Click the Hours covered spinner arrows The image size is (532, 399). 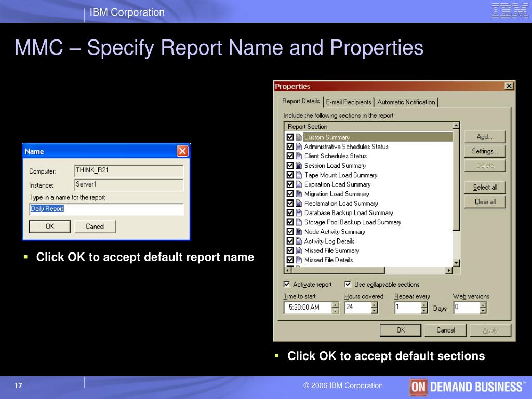click(374, 308)
